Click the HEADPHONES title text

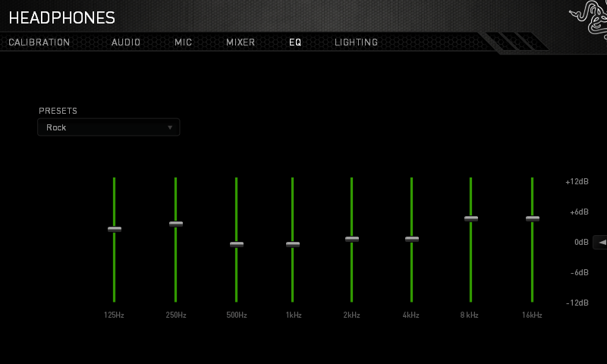(62, 17)
